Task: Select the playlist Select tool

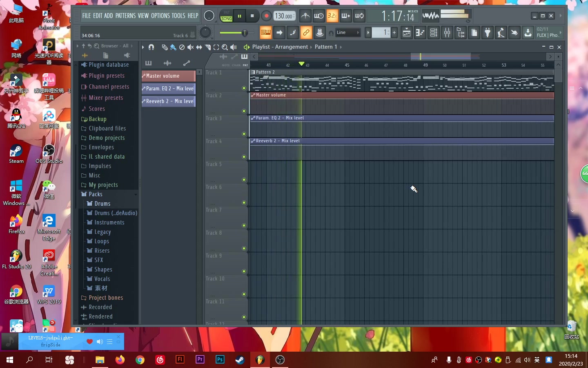Action: click(x=216, y=47)
